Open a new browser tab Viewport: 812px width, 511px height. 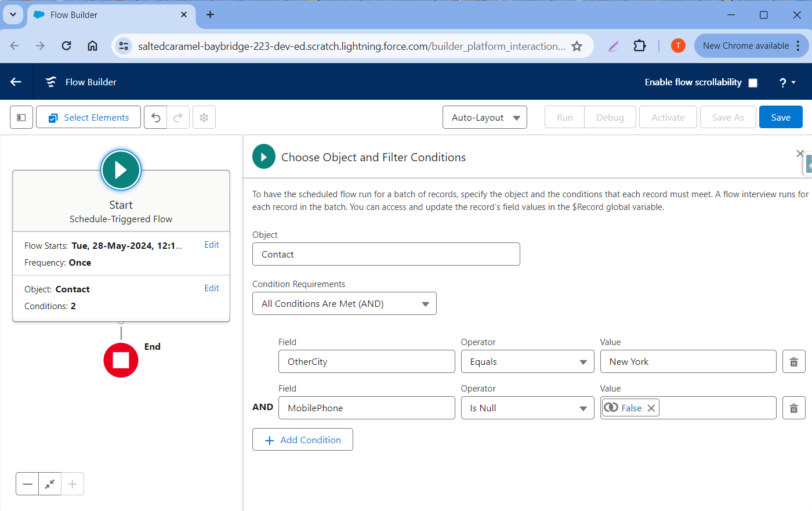[211, 15]
